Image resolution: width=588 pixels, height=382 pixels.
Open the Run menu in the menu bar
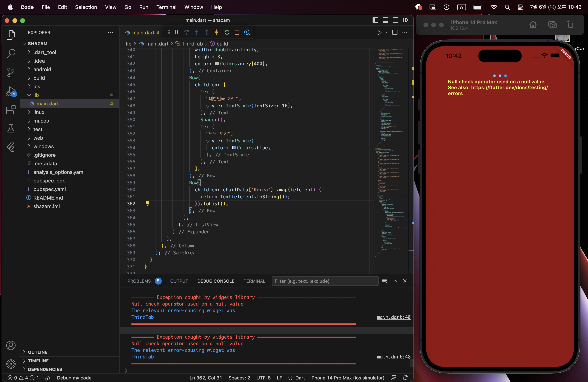(x=144, y=7)
